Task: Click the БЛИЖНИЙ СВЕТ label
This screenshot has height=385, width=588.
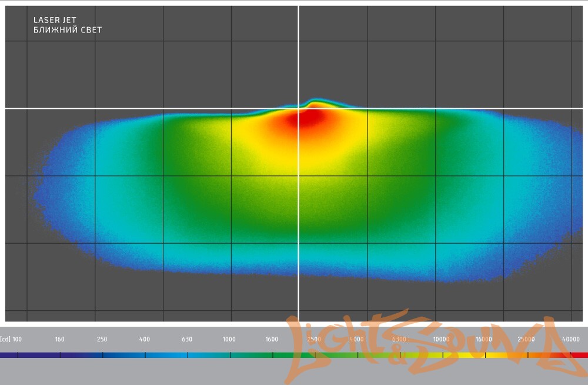Action: pos(68,30)
